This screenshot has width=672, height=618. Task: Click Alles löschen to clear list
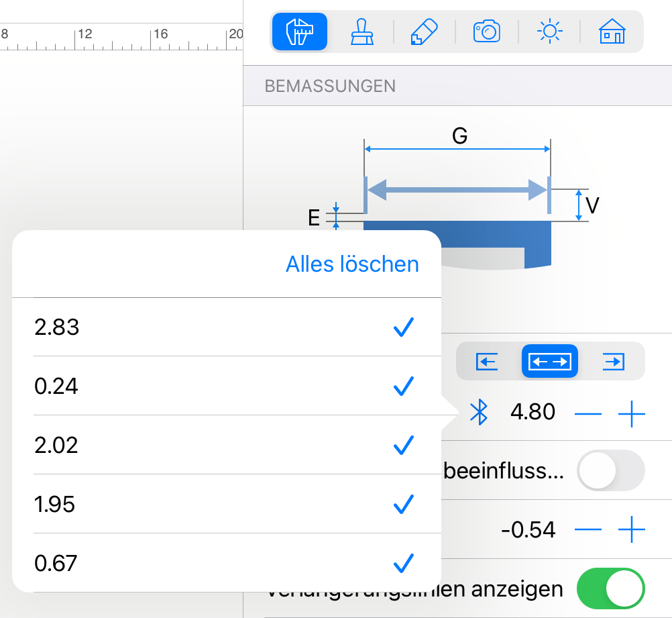pos(352,264)
